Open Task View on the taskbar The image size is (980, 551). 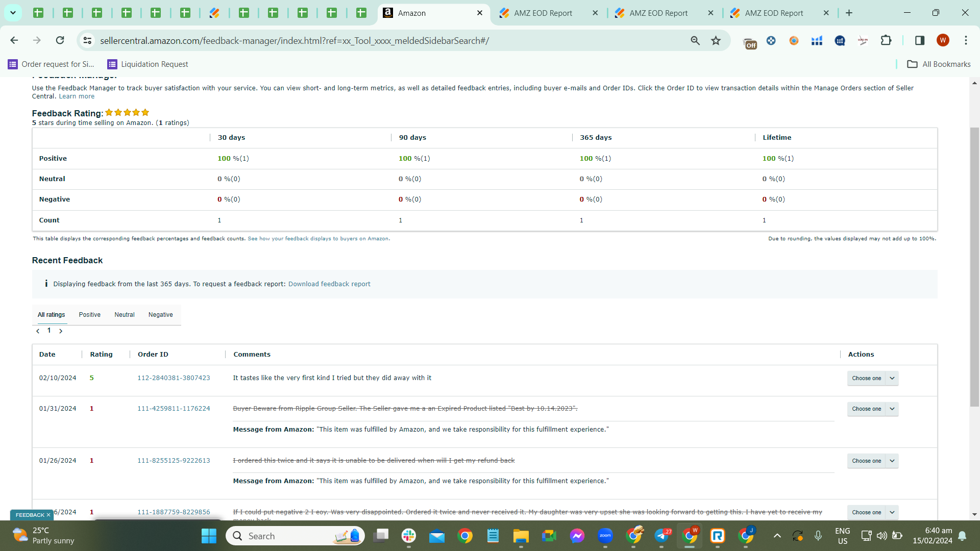coord(381,536)
